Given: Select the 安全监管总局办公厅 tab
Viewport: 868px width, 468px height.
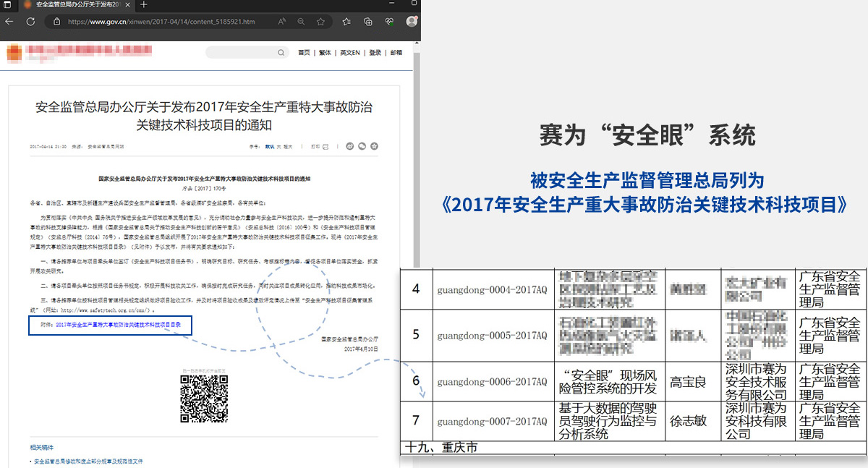Looking at the screenshot, I should [x=75, y=4].
